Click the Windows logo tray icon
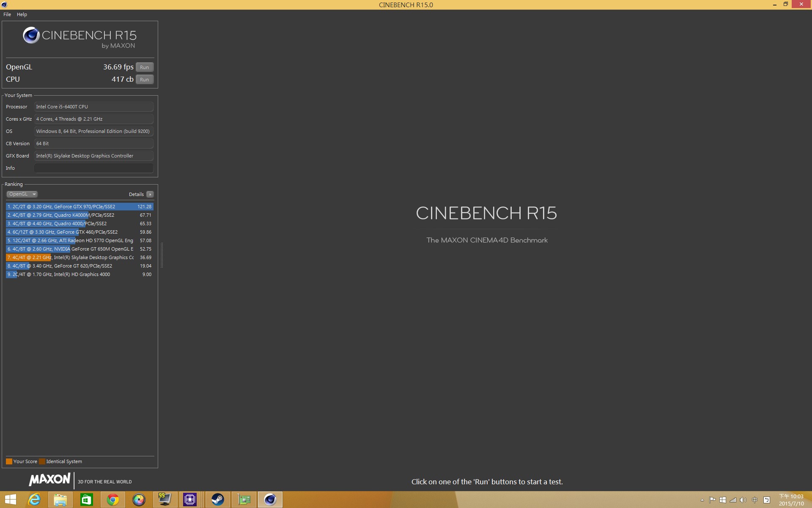Screen dimensions: 812x508 [x=723, y=500]
